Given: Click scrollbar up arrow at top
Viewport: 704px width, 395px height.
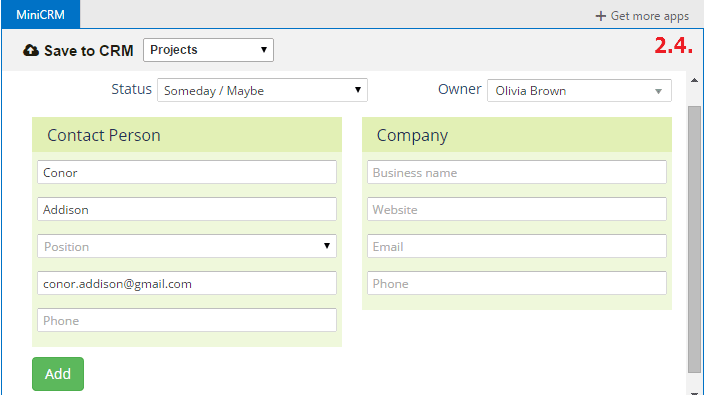Looking at the screenshot, I should pyautogui.click(x=695, y=80).
